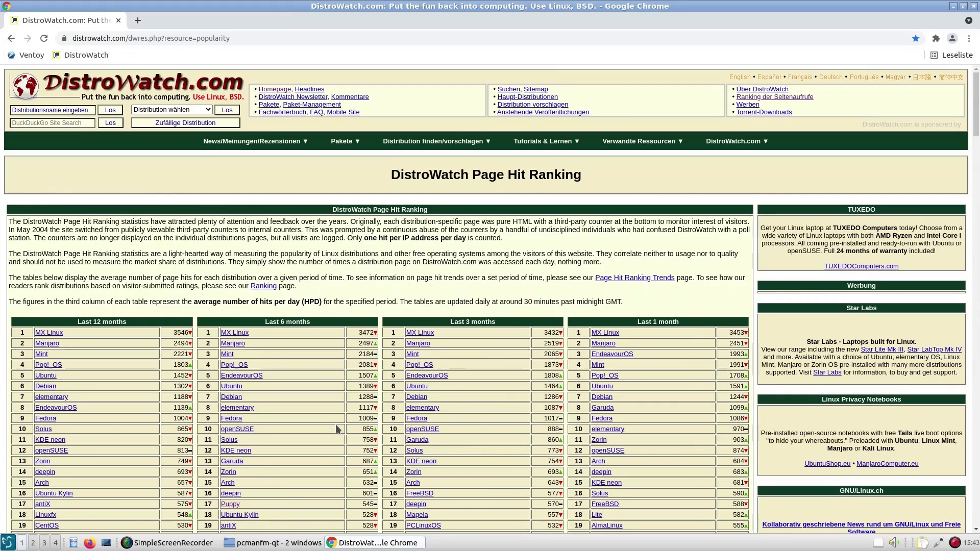Open the Leseliste reading list
Viewport: 980px width, 551px height.
click(x=951, y=55)
